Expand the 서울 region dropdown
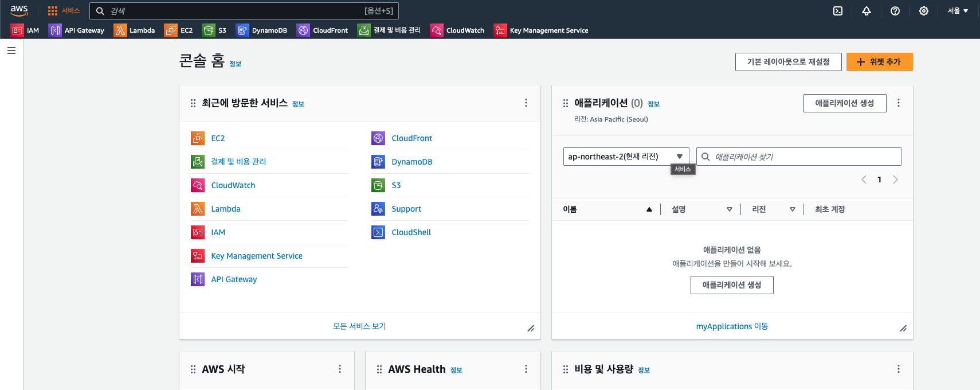 958,11
